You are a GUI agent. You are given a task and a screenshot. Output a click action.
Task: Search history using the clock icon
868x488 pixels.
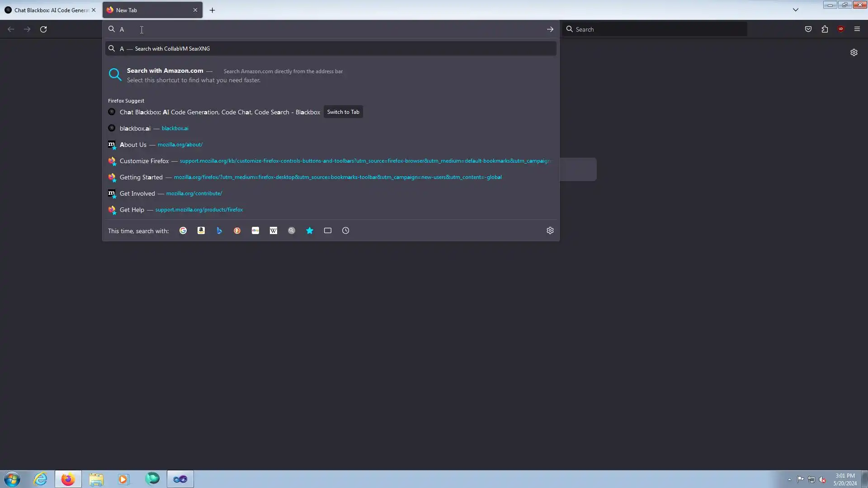(346, 230)
